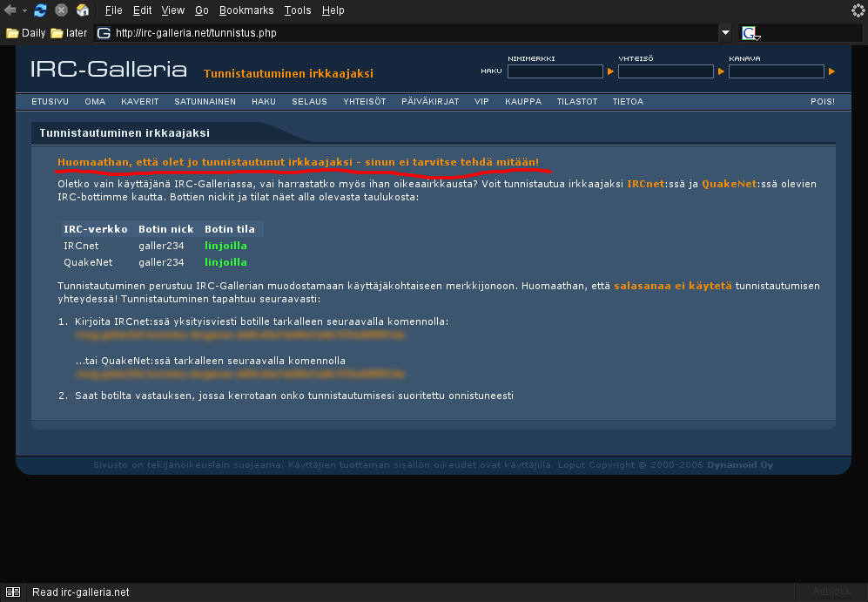Screen dimensions: 868x602
Task: Click the QuakeNet cell in the bot table
Action: (x=88, y=262)
